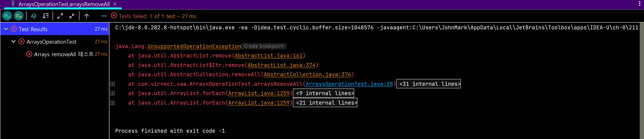Select the ArraysOperationTest.arraysRemoveAll run tab

[x=64, y=4]
